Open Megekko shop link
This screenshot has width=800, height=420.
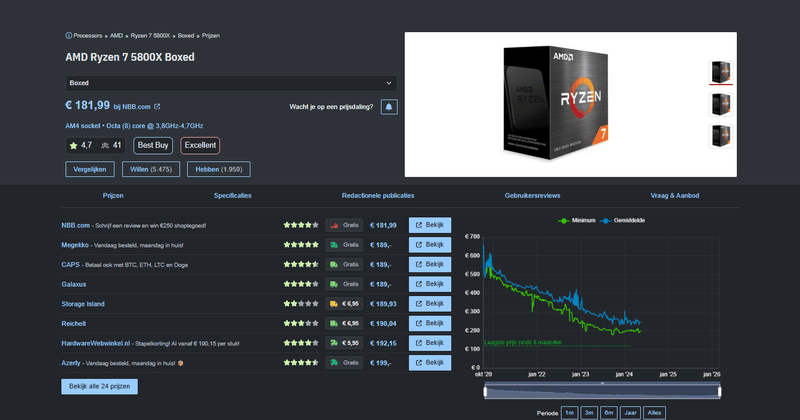point(75,245)
